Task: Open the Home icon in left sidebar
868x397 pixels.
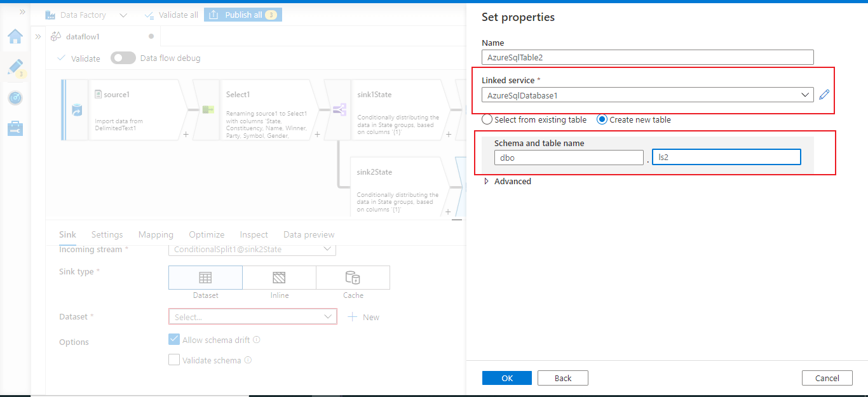Action: coord(15,36)
